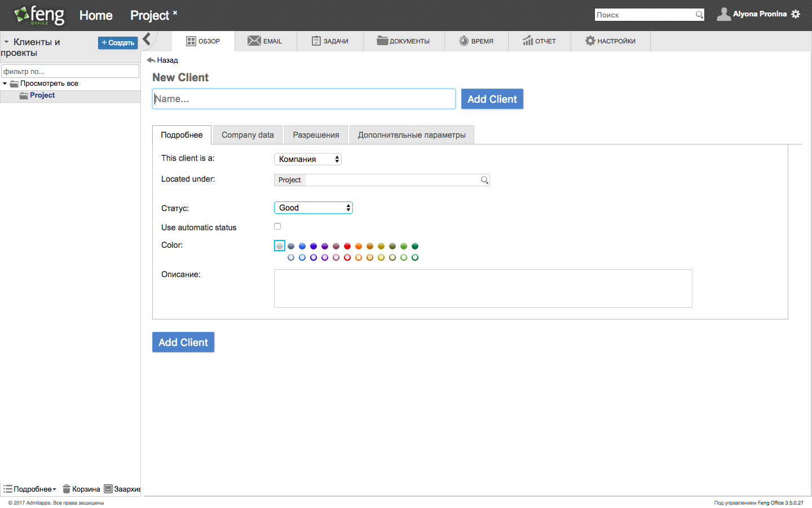This screenshot has width=812, height=508.
Task: Switch to the Разрешения tab
Action: pos(316,135)
